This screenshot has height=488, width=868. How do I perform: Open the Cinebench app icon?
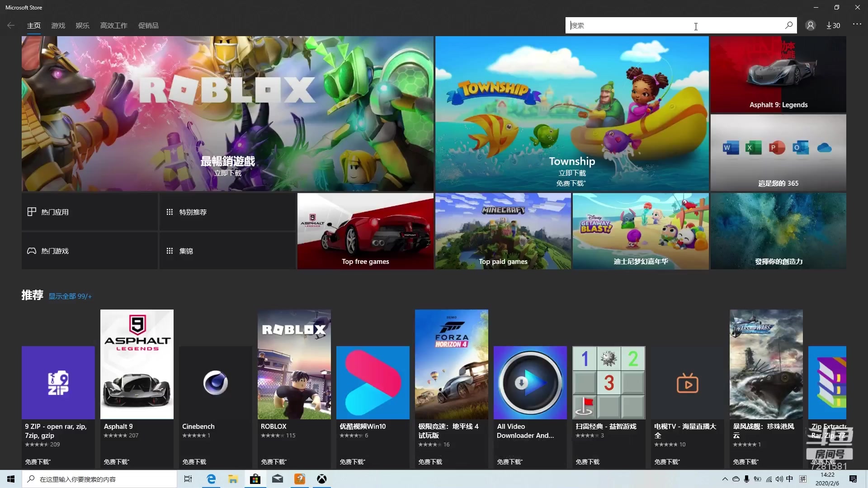(215, 383)
